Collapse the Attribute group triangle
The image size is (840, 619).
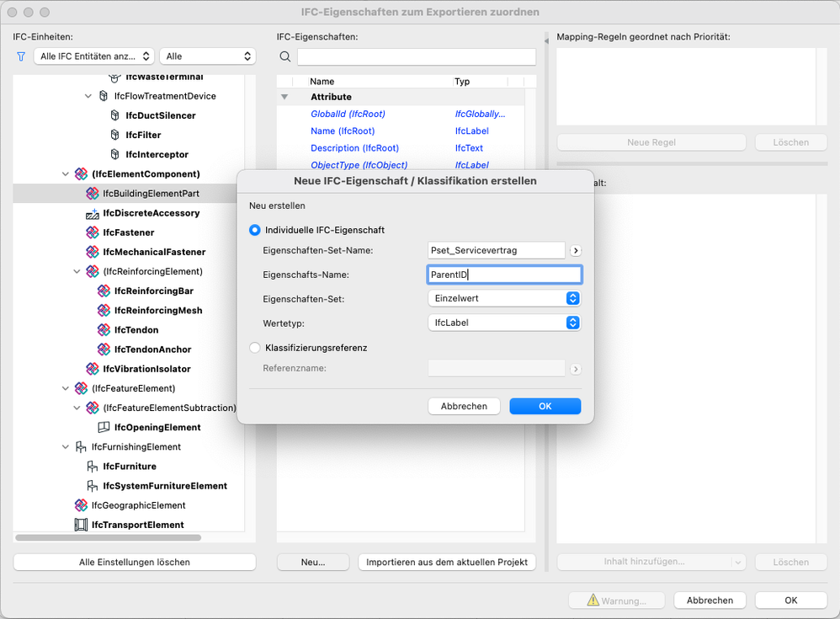click(x=284, y=97)
